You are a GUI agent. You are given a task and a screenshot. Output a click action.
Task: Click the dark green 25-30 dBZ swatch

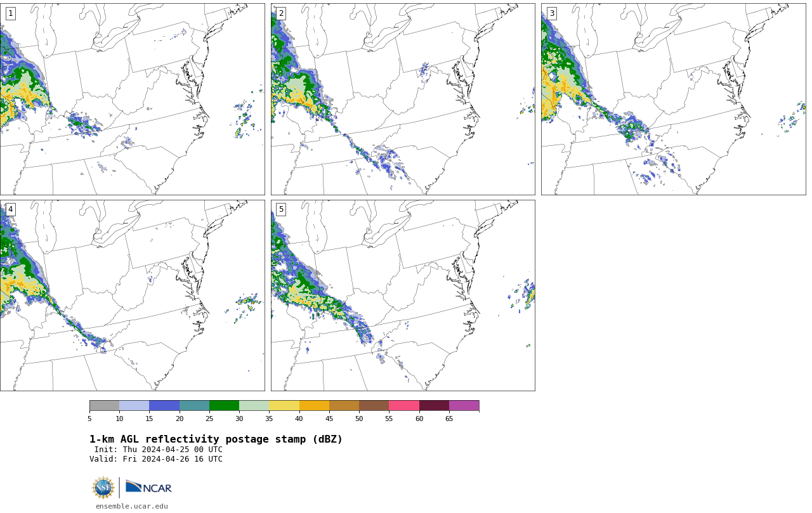click(224, 406)
